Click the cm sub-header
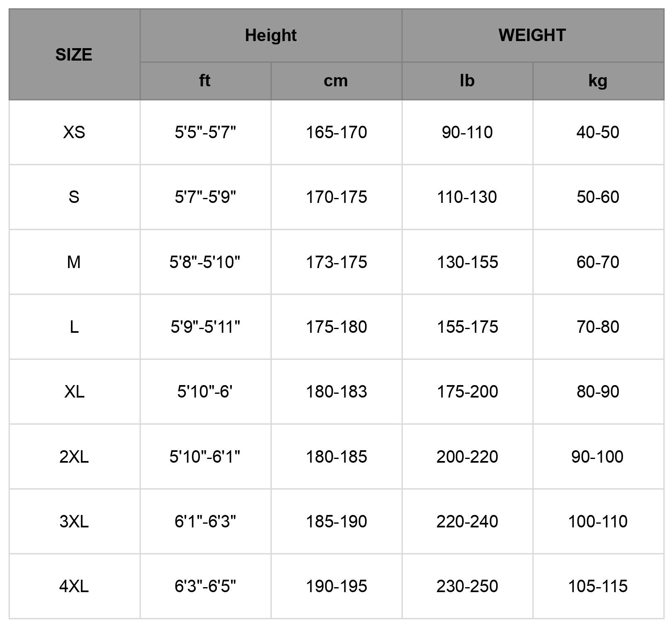Image resolution: width=672 pixels, height=627 pixels. pyautogui.click(x=336, y=81)
